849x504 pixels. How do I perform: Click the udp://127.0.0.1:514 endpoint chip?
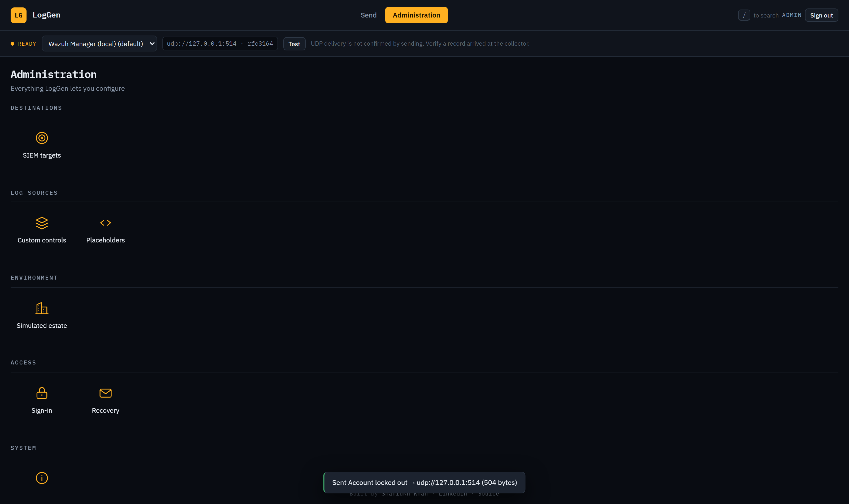tap(220, 44)
